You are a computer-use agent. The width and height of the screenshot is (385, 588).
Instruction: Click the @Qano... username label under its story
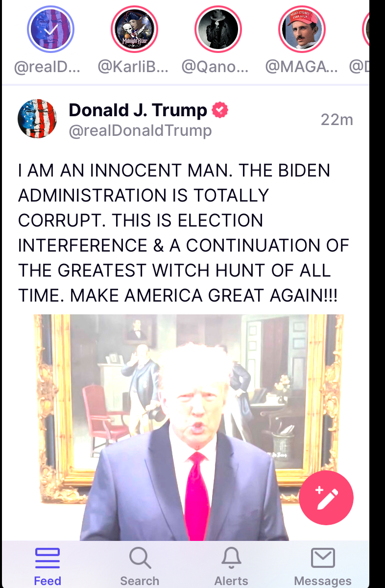point(215,67)
